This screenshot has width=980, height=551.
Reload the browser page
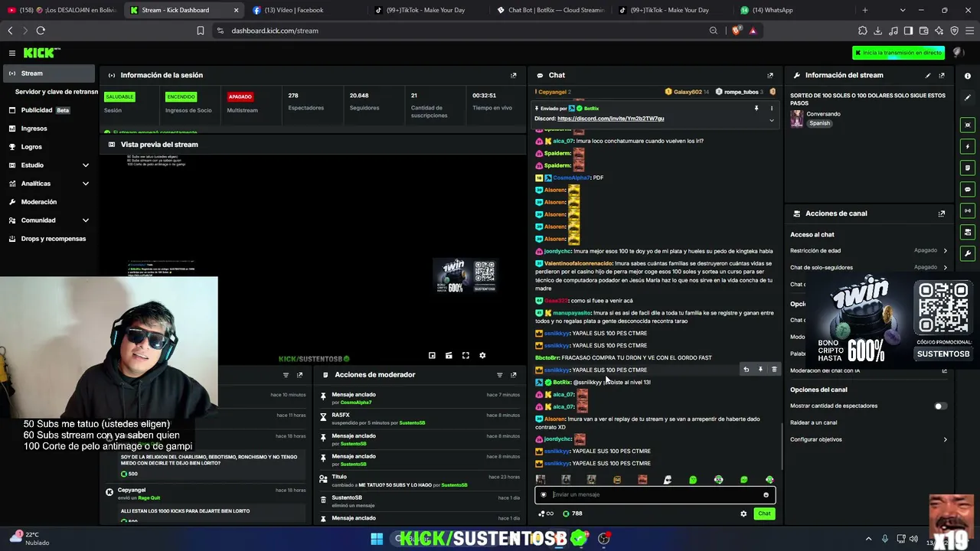tap(41, 31)
